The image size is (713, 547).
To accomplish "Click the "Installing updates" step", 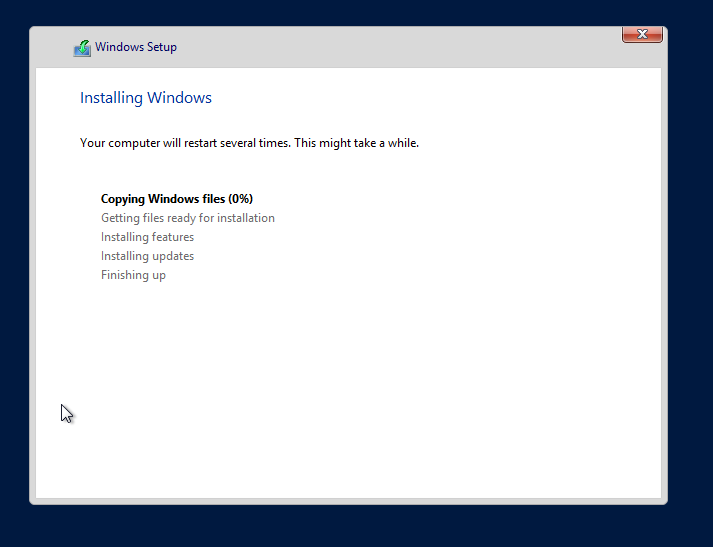I will click(147, 256).
